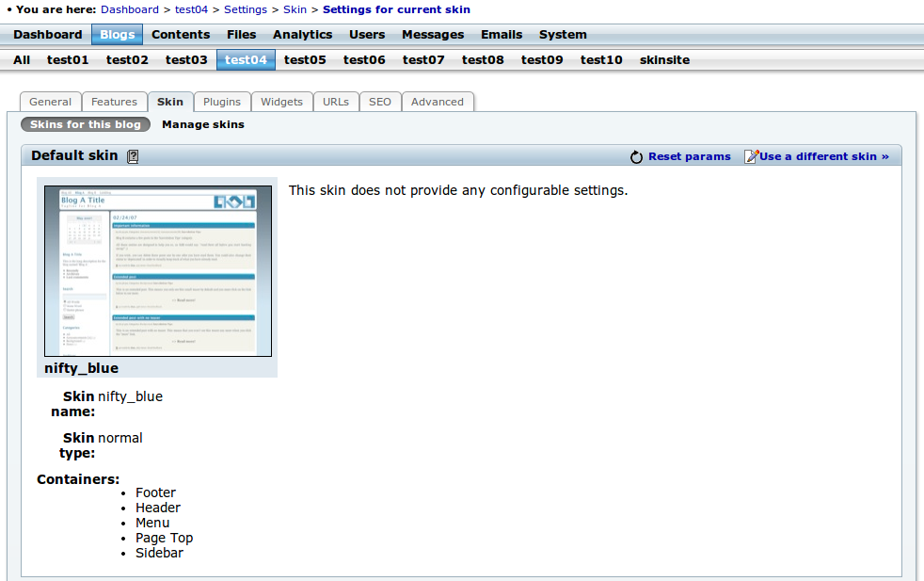Go to the Contents menu
This screenshot has width=924, height=581.
coord(181,35)
